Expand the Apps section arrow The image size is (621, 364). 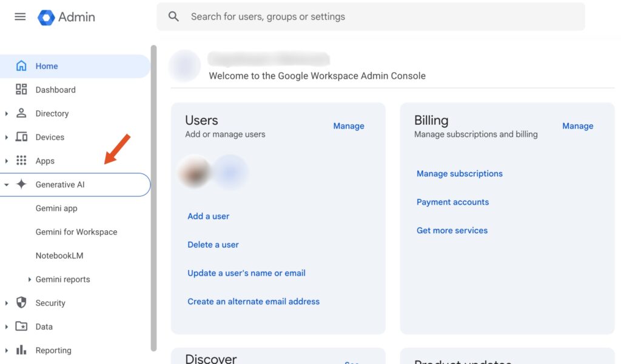tap(6, 161)
